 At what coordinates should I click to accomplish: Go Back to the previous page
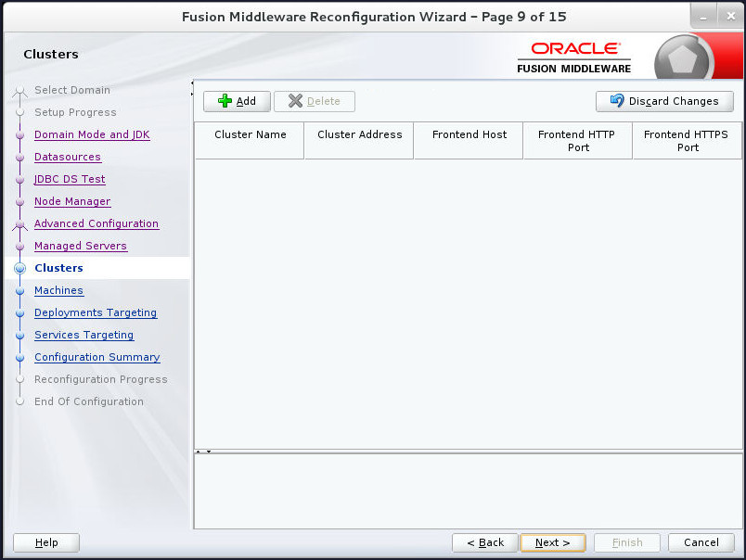(x=484, y=542)
